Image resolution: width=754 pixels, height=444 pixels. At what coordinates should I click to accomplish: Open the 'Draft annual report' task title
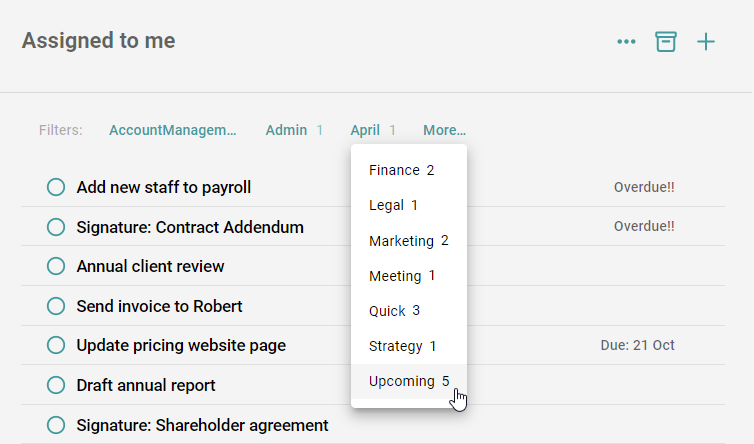click(146, 385)
